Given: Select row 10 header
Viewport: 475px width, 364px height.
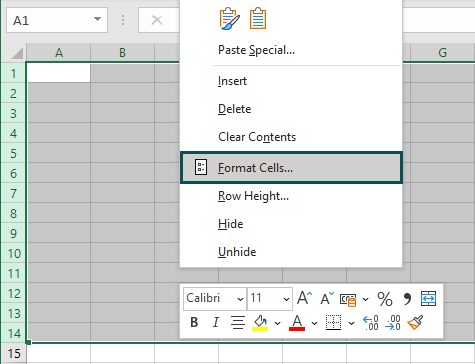Looking at the screenshot, I should coord(13,253).
